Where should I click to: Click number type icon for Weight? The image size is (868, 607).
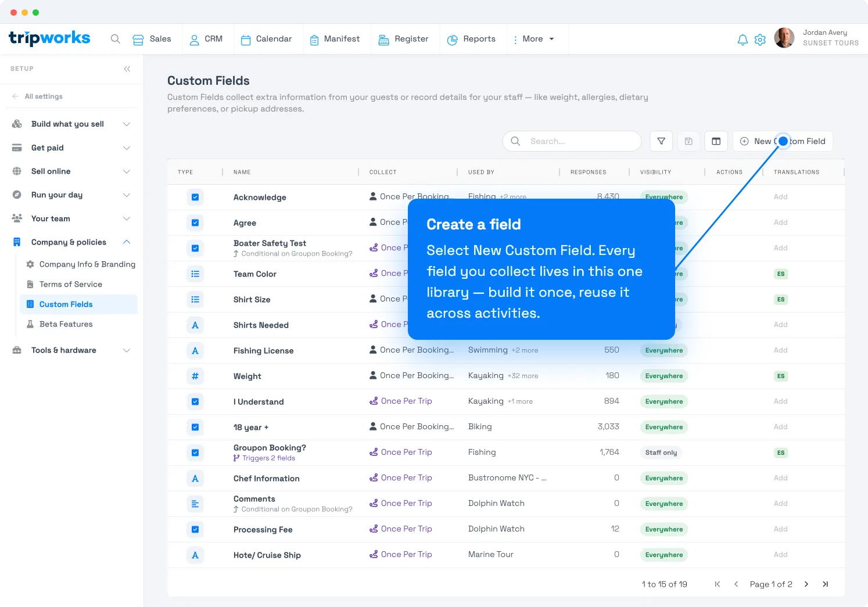pyautogui.click(x=195, y=376)
